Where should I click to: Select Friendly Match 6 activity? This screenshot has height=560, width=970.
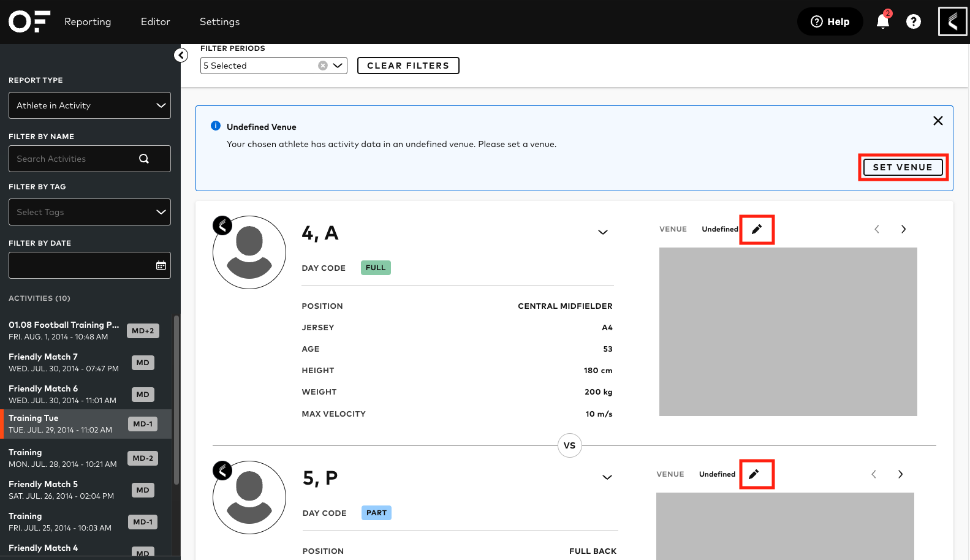click(86, 395)
